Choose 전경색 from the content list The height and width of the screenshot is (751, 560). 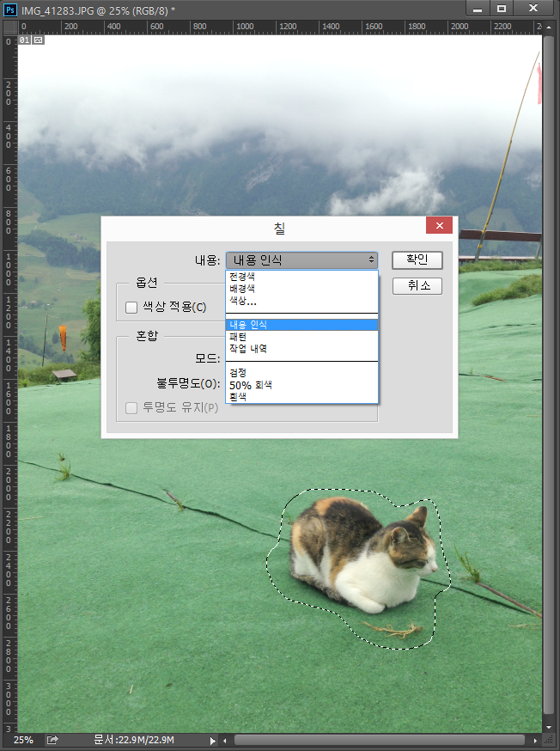[x=301, y=277]
